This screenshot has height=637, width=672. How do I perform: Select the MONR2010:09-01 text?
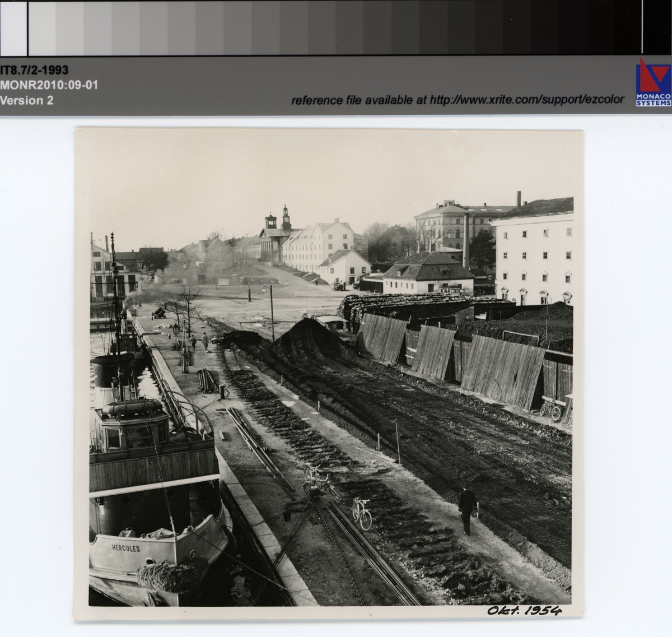(x=49, y=85)
